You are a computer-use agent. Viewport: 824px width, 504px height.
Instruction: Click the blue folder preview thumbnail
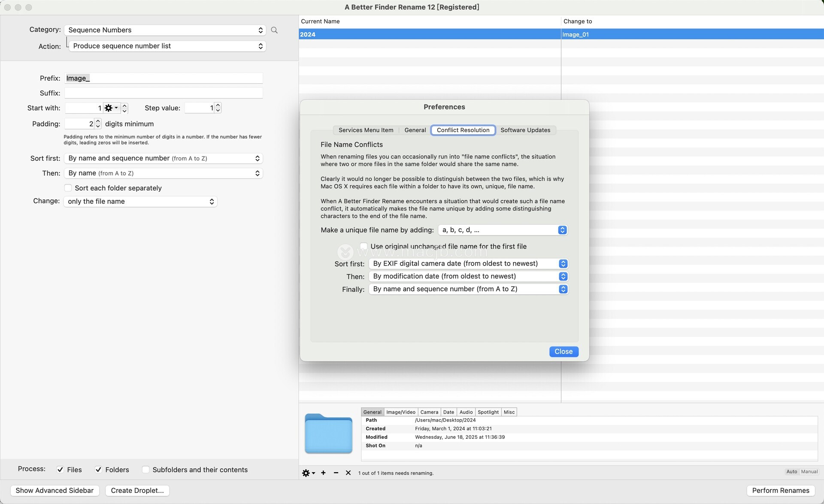coord(328,433)
